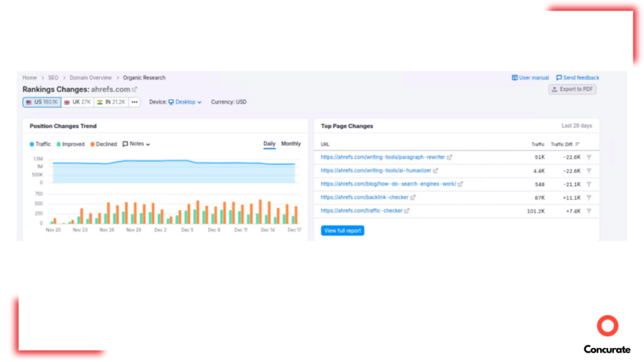Screen dimensions: 644x362
Task: Expand the Notes dropdown chevron
Action: [148, 144]
